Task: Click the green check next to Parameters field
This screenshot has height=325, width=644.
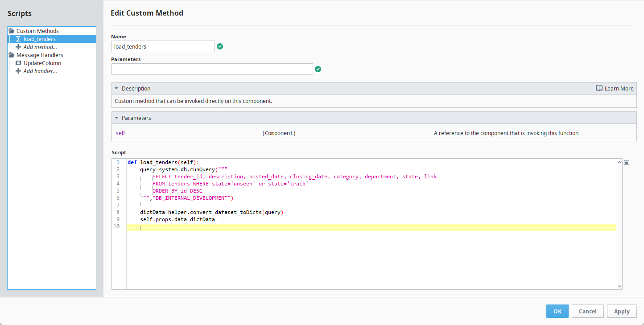Action: pyautogui.click(x=318, y=69)
